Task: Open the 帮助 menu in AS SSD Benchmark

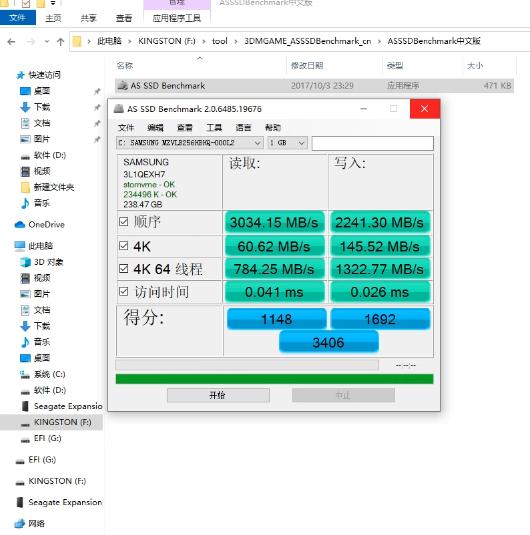Action: (273, 128)
